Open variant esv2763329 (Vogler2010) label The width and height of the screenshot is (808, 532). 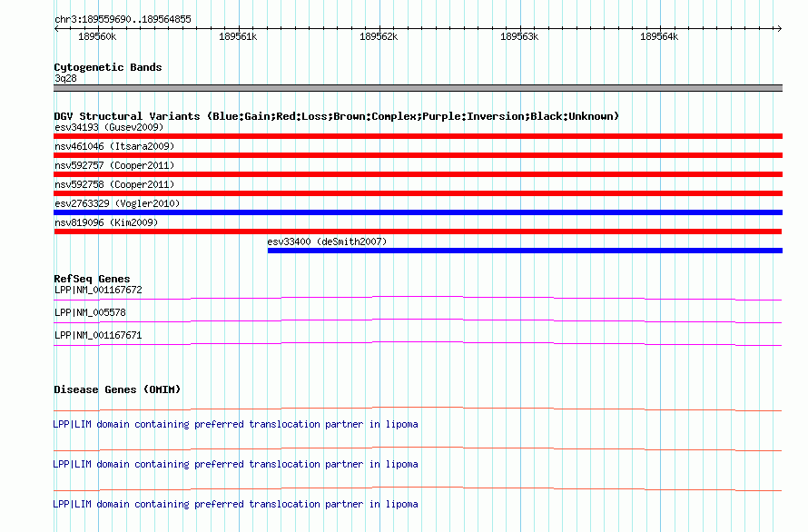[x=117, y=203]
